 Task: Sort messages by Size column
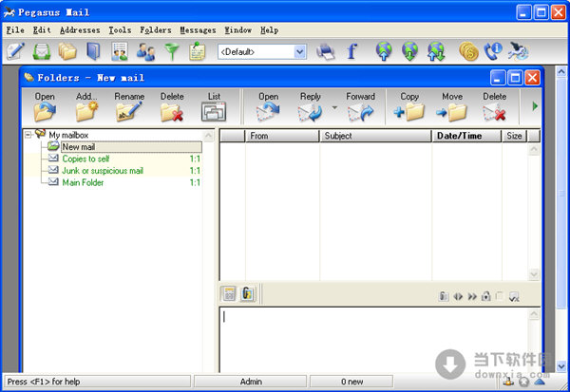(x=514, y=136)
